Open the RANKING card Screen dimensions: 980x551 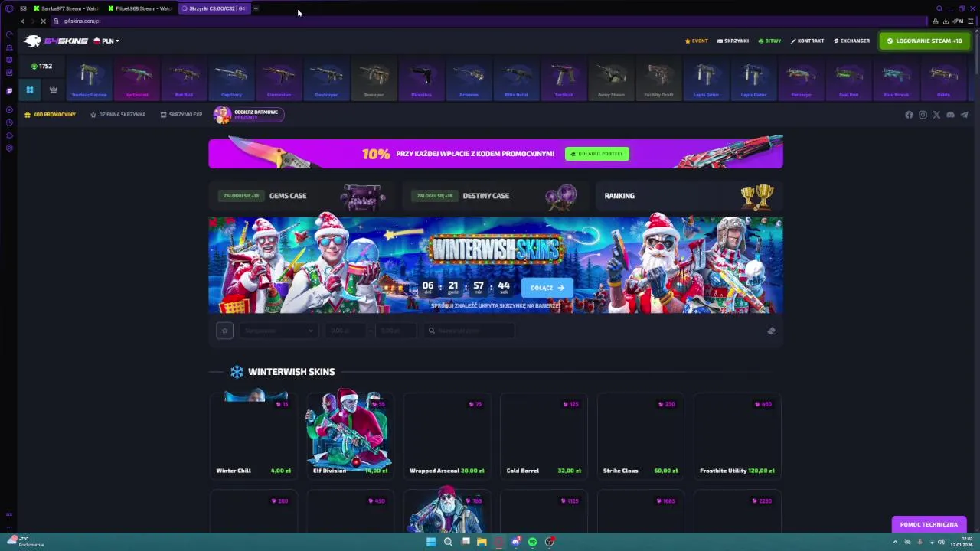pyautogui.click(x=688, y=196)
